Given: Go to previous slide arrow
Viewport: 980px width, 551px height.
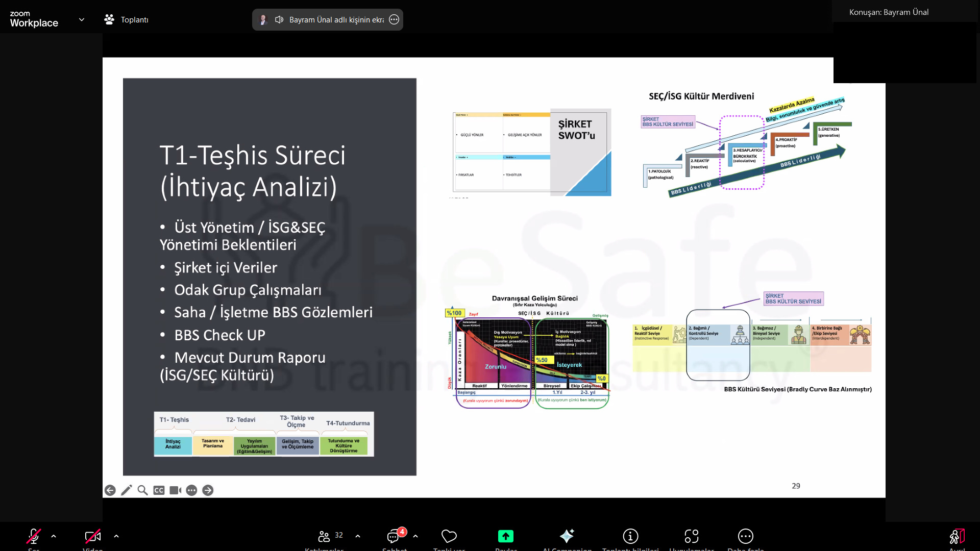Looking at the screenshot, I should pyautogui.click(x=110, y=490).
